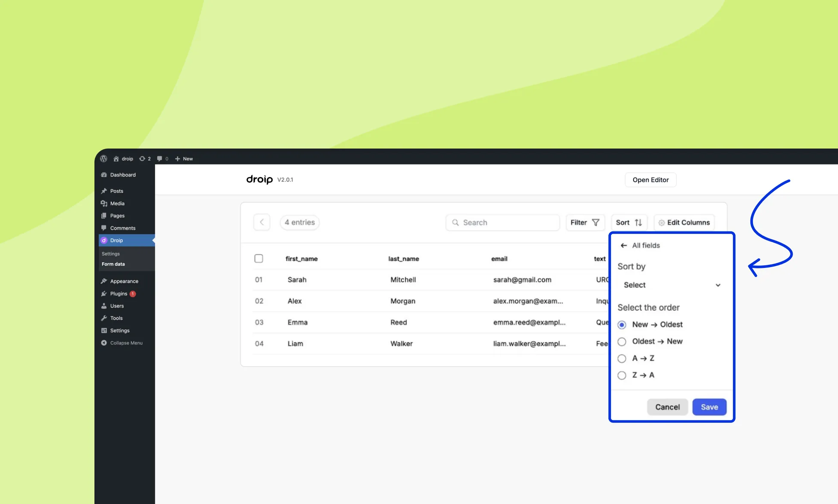Open the Edit Columns panel
The width and height of the screenshot is (838, 504).
pyautogui.click(x=684, y=222)
